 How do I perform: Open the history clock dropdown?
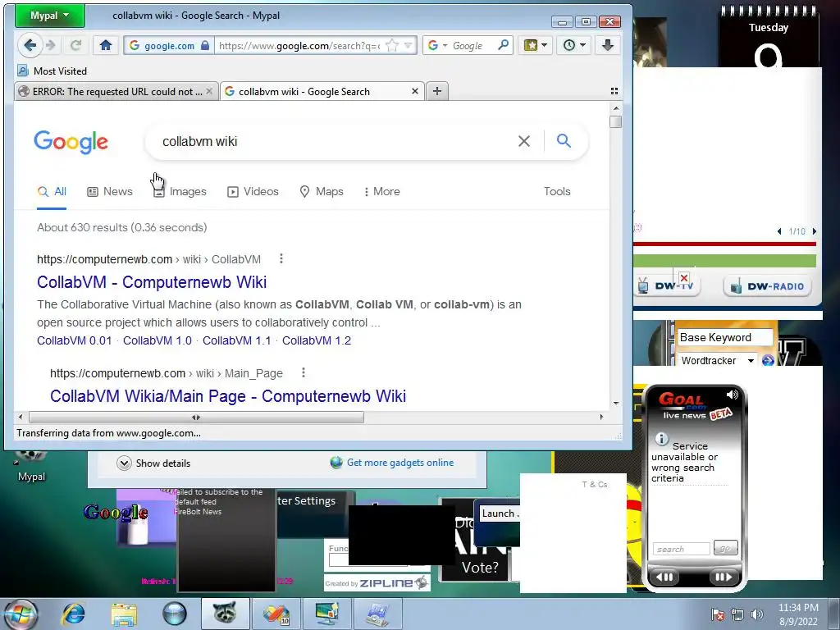573,46
